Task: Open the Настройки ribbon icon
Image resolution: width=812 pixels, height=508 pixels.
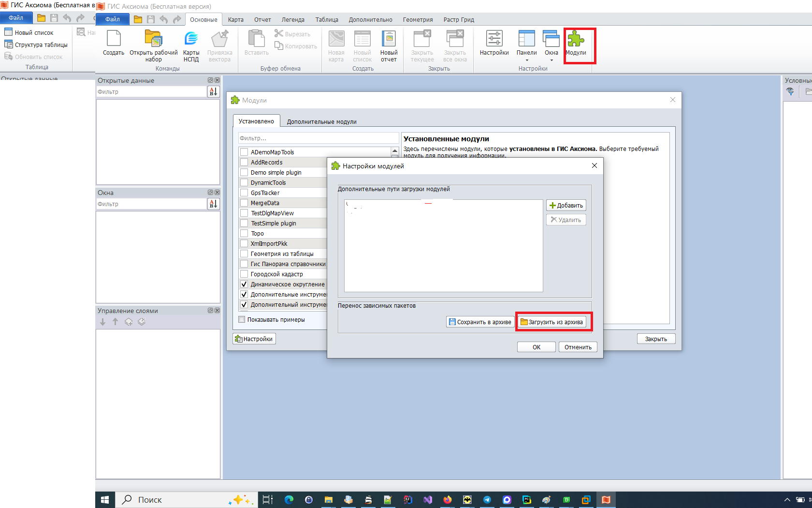Action: tap(494, 40)
